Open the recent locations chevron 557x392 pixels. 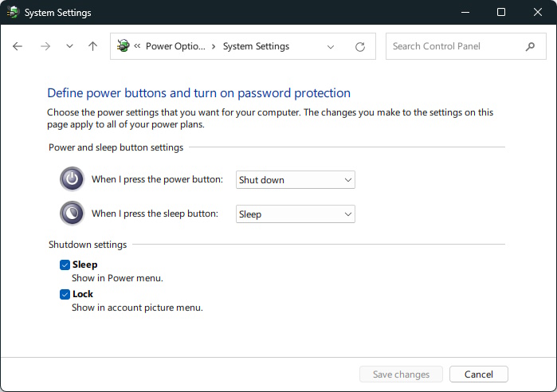pyautogui.click(x=69, y=46)
